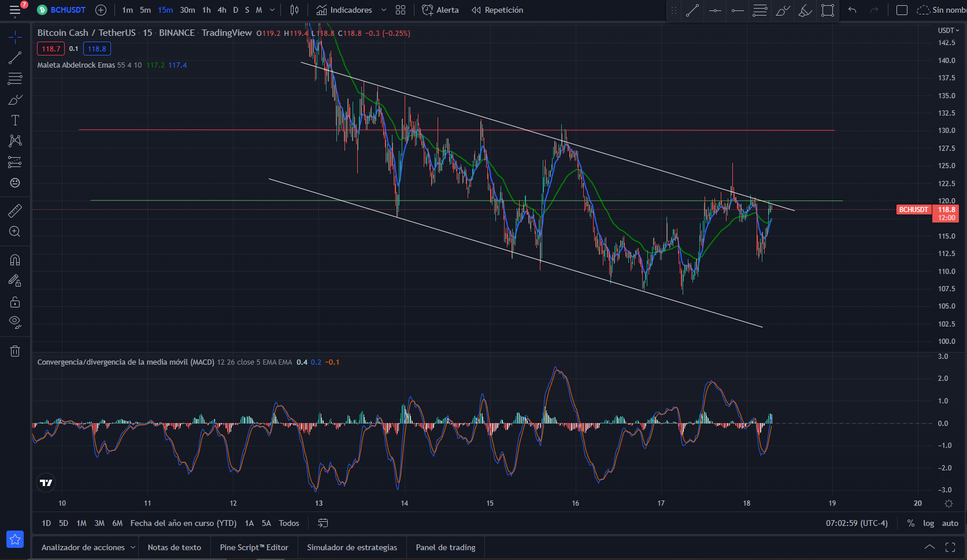The image size is (967, 560).
Task: Activate the magnet snap mode
Action: 15,260
